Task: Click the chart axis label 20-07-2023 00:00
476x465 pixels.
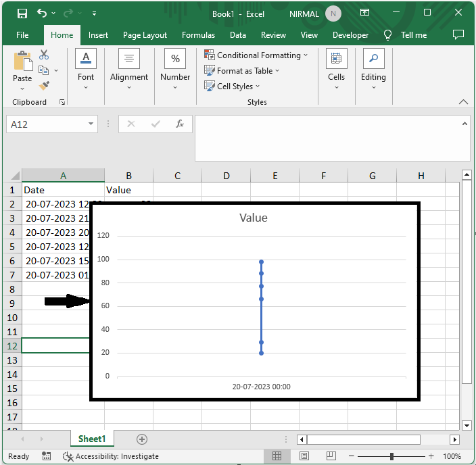Action: [x=261, y=387]
